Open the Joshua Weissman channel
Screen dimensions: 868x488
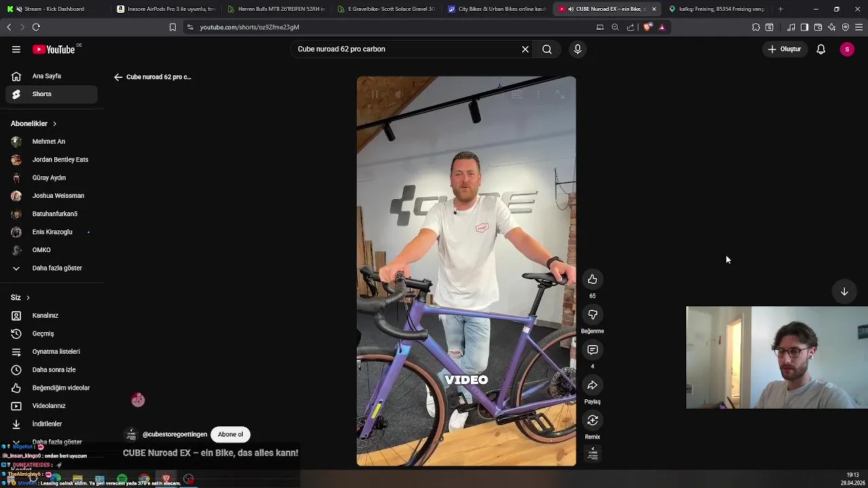pos(52,196)
